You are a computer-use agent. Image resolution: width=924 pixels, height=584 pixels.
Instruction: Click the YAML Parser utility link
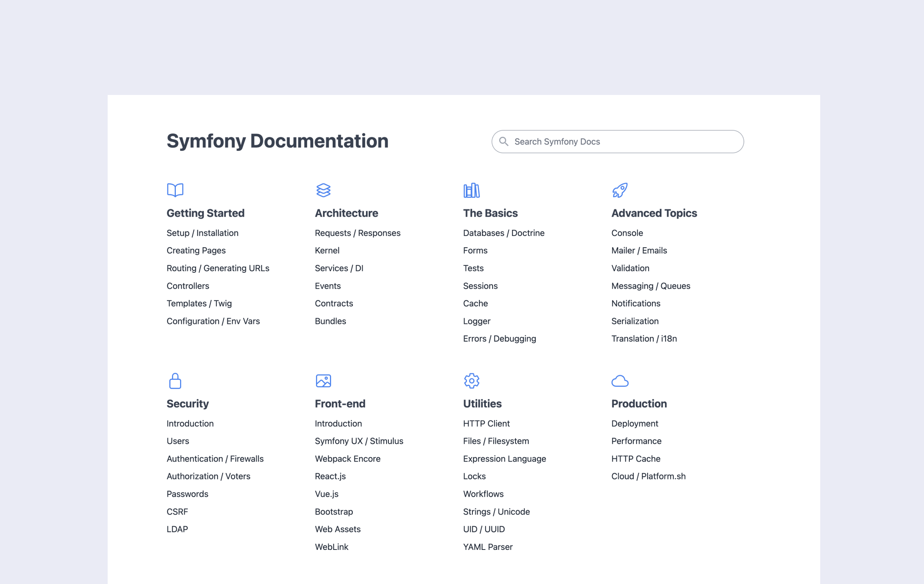(x=488, y=546)
